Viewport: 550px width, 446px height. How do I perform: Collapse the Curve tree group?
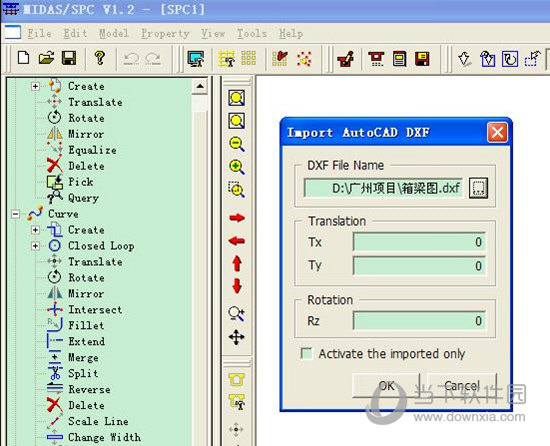15,214
